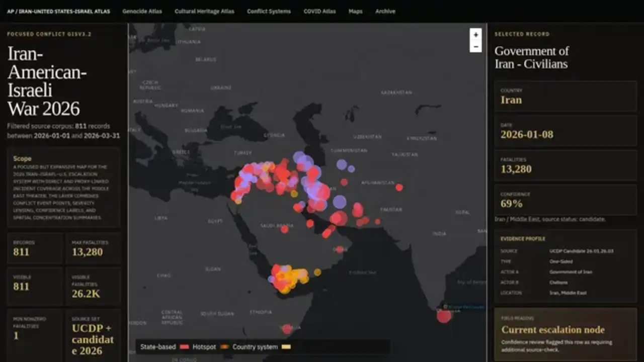Open the Genocide Atlas nav item
The width and height of the screenshot is (644, 362).
142,11
